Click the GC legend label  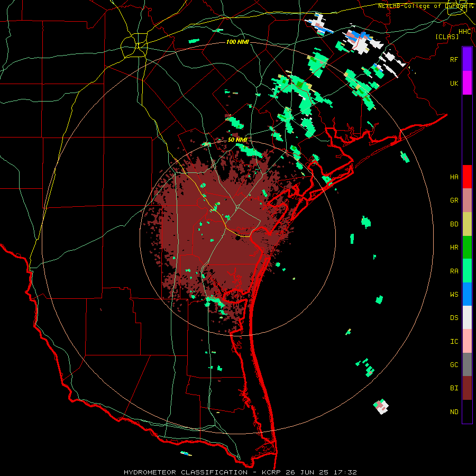pos(454,365)
